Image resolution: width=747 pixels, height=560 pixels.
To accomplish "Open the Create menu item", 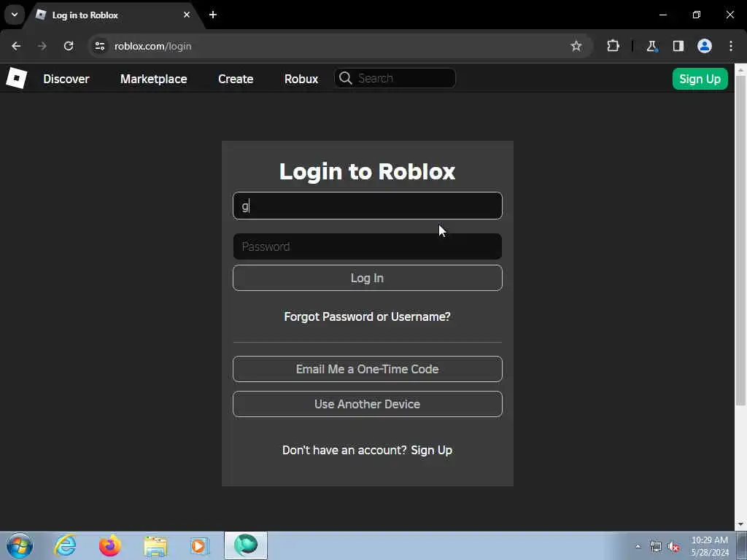I will (x=236, y=79).
